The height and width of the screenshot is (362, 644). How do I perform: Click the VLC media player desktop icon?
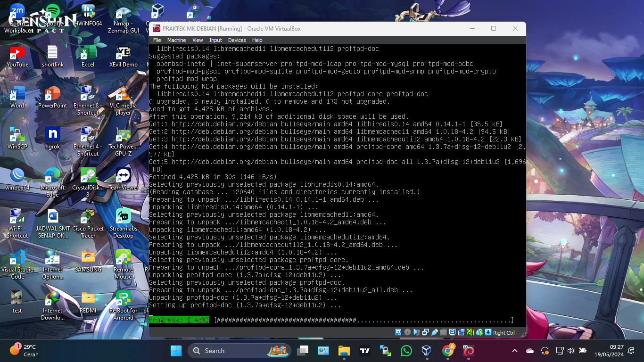(x=123, y=100)
